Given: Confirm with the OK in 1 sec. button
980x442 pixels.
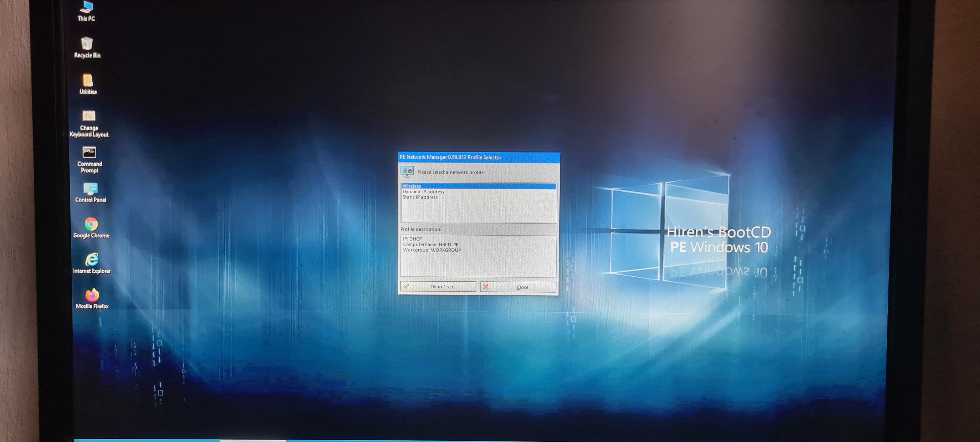Looking at the screenshot, I should [x=438, y=287].
